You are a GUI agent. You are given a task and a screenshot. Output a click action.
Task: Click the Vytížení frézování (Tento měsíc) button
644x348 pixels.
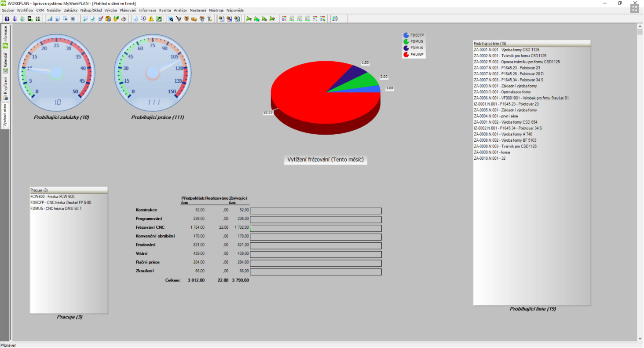[326, 160]
